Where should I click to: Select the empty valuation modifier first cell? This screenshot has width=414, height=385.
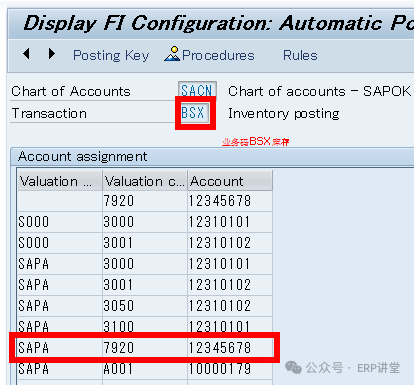pos(60,201)
